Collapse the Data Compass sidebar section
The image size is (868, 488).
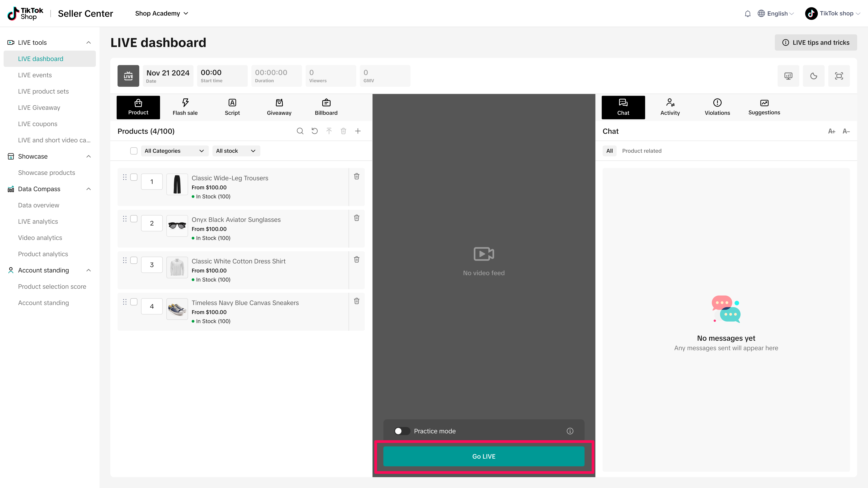tap(89, 189)
